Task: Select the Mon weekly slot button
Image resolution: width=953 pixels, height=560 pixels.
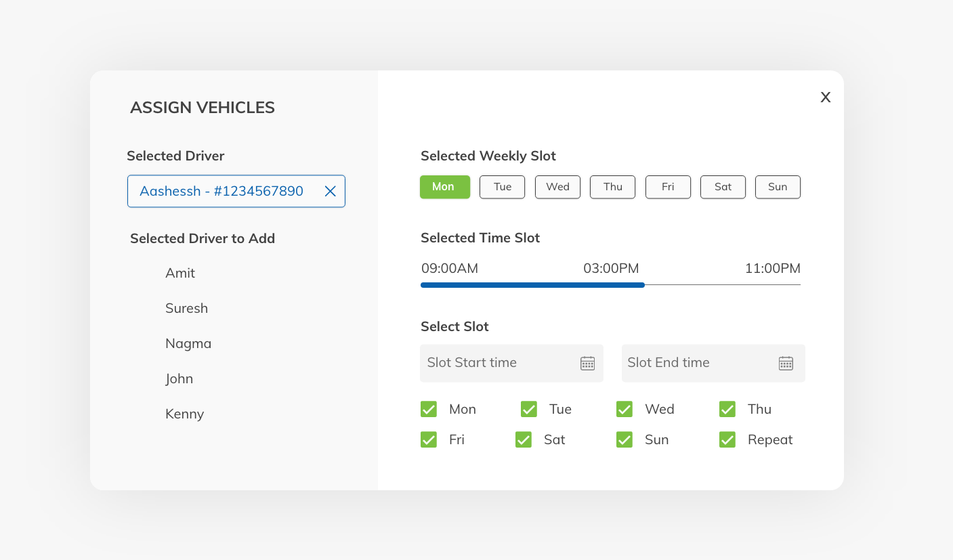Action: coord(444,187)
